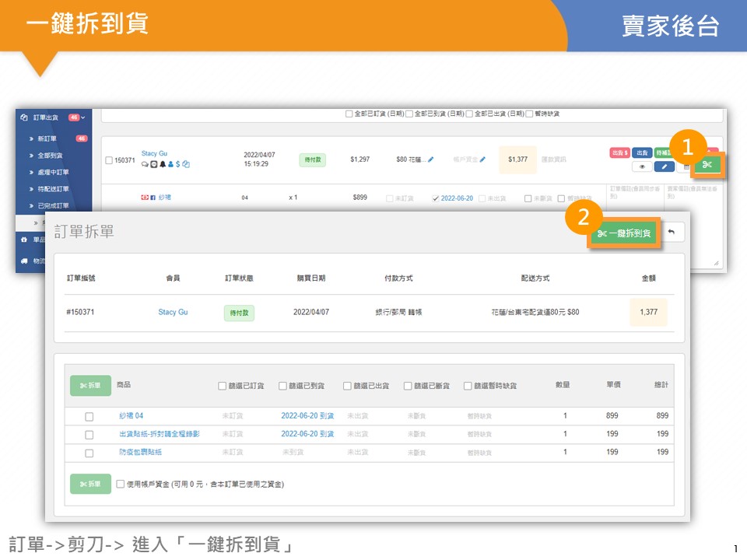The height and width of the screenshot is (560, 747).
Task: Toggle the 篩選已到貨 filter checkbox
Action: tap(282, 386)
